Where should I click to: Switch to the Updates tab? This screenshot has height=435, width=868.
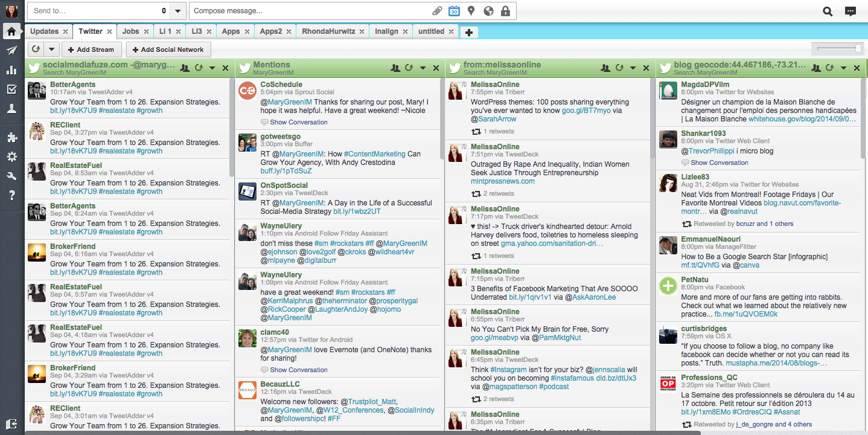[44, 31]
